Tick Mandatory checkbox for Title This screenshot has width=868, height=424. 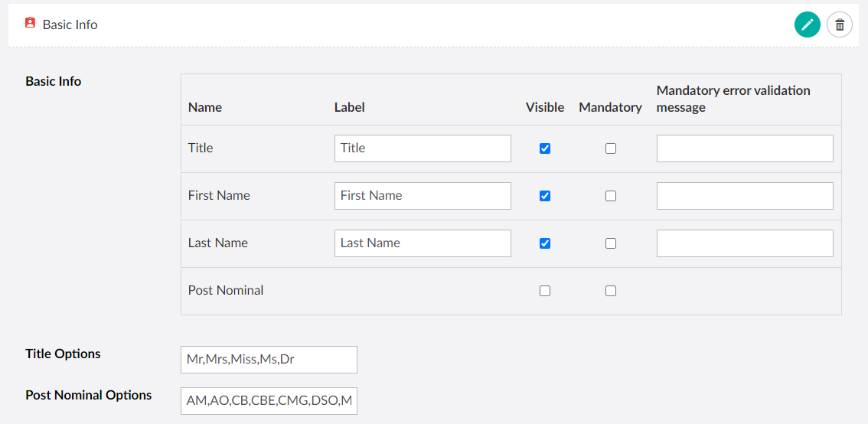pos(610,148)
